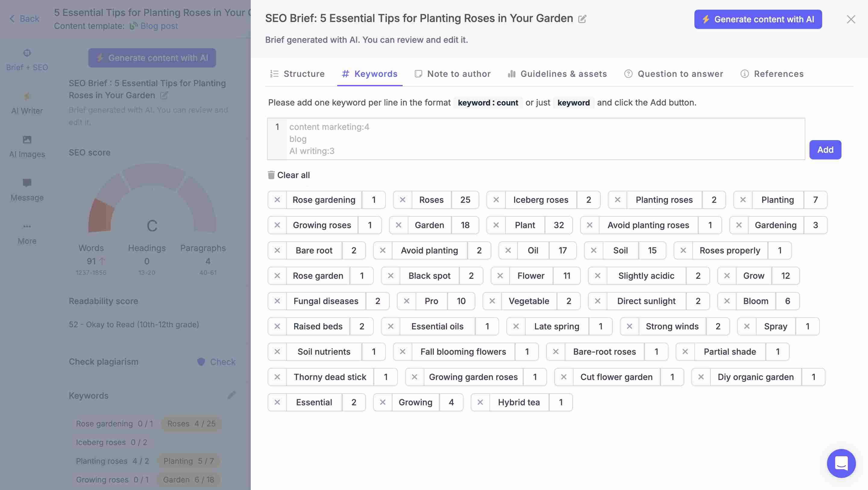Delete the Iceberg roses keyword
The width and height of the screenshot is (868, 490).
coord(496,200)
